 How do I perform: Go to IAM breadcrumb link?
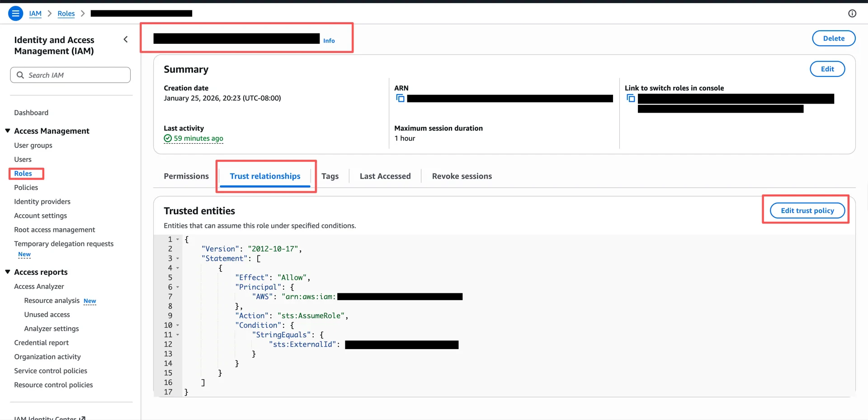(x=35, y=14)
